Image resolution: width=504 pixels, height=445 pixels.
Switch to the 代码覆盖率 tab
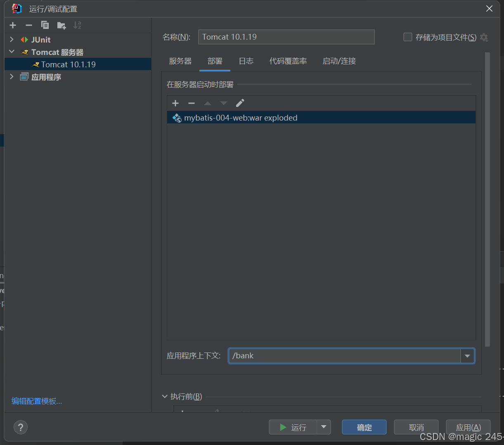(x=288, y=61)
